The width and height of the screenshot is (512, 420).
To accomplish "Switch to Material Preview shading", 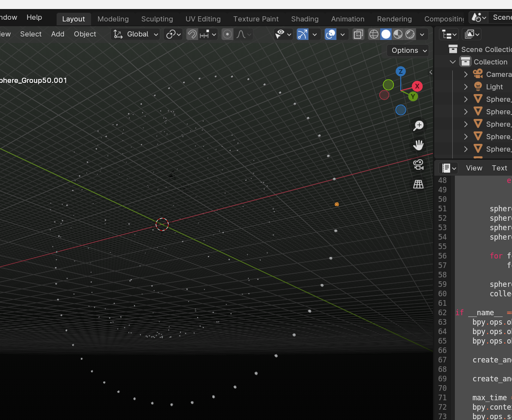I will tap(398, 34).
